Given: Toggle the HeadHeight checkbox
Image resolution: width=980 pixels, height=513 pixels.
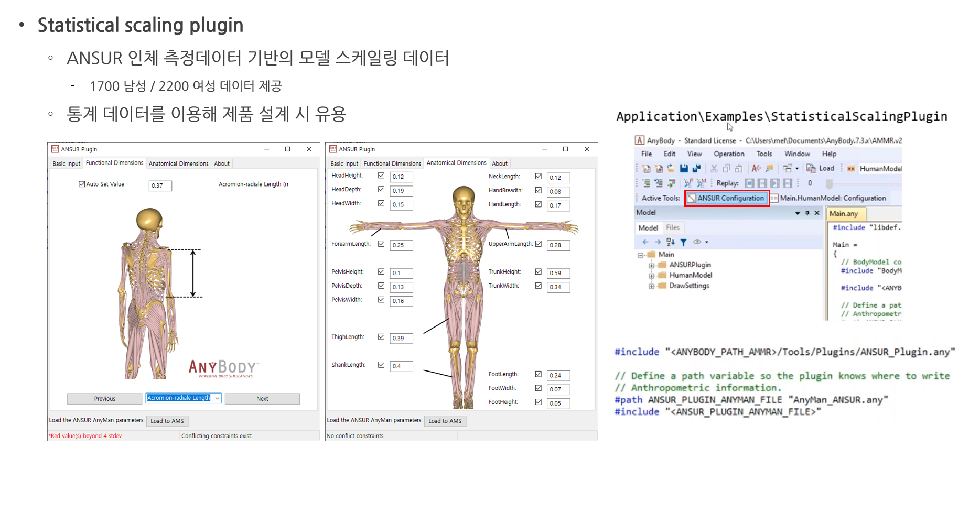Looking at the screenshot, I should tap(381, 176).
